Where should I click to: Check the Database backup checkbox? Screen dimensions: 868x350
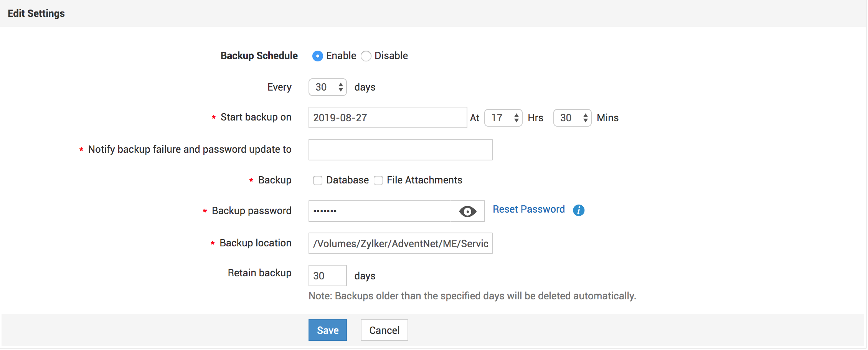317,180
